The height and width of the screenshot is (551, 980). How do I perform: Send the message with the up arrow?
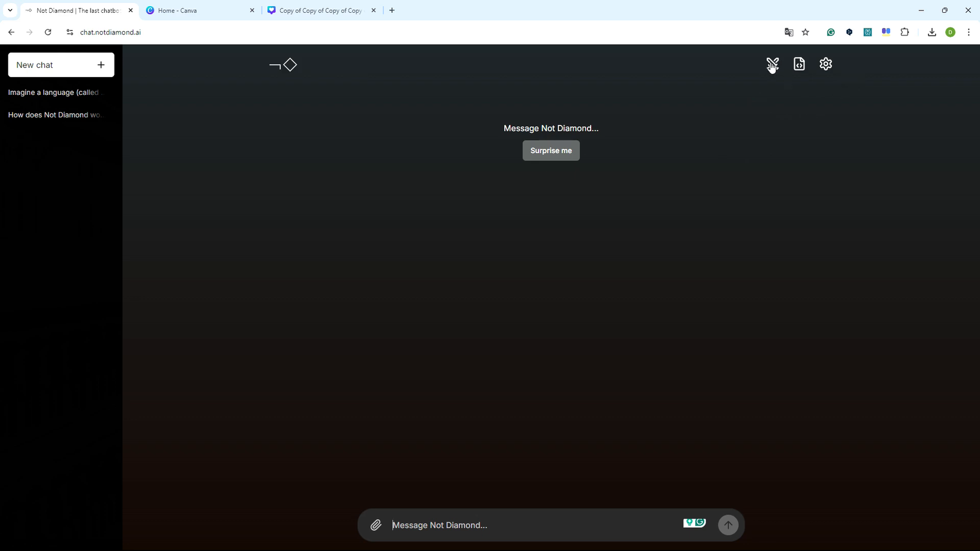(x=728, y=525)
